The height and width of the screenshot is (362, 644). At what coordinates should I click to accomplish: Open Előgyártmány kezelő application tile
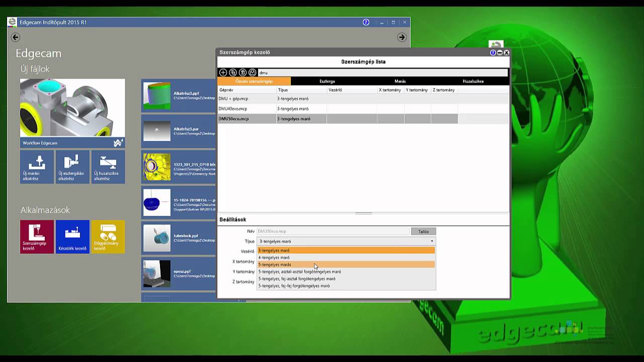(x=108, y=237)
